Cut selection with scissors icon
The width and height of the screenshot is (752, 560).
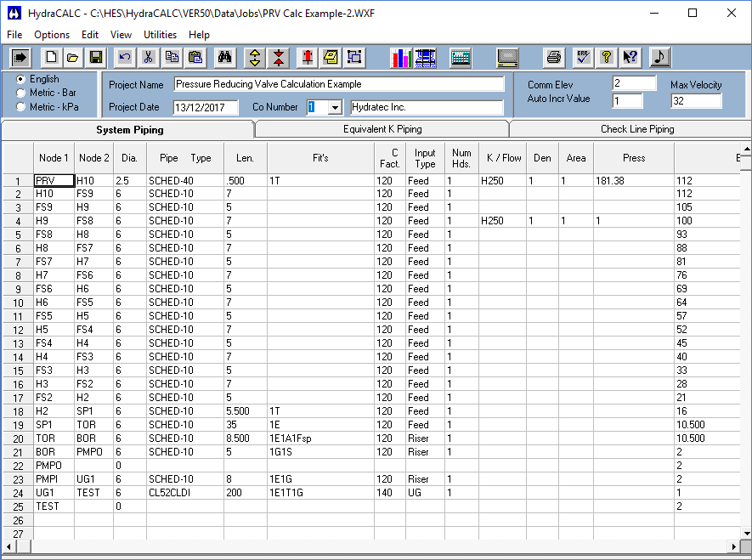click(148, 58)
